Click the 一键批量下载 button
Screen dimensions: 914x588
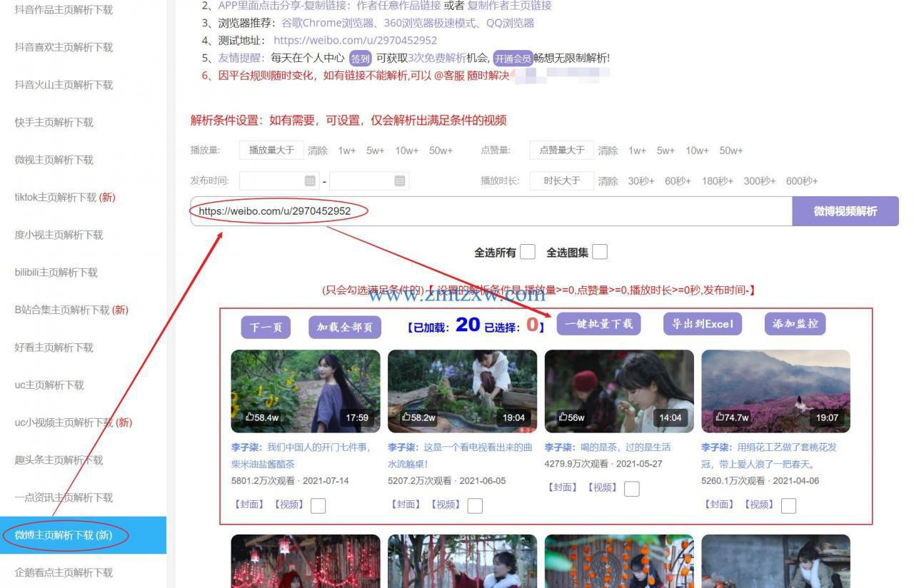pyautogui.click(x=598, y=324)
